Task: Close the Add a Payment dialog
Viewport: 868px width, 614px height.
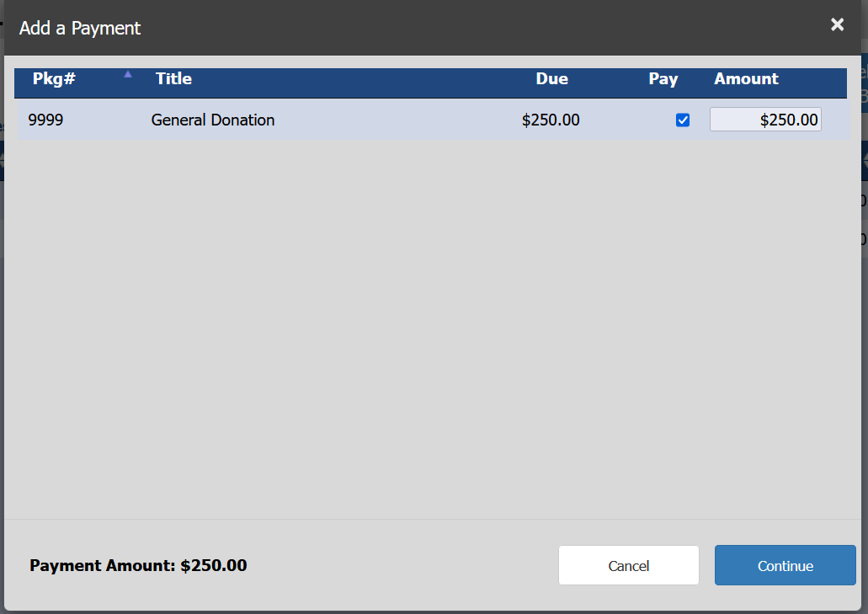Action: [837, 25]
